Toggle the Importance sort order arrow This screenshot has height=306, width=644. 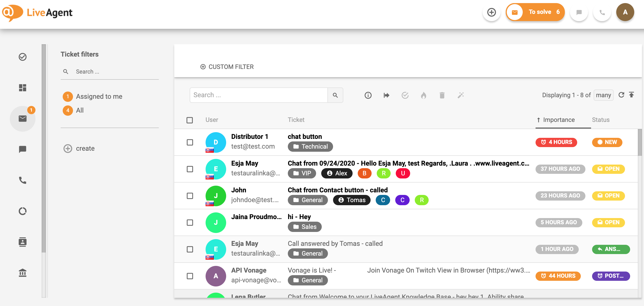[538, 120]
